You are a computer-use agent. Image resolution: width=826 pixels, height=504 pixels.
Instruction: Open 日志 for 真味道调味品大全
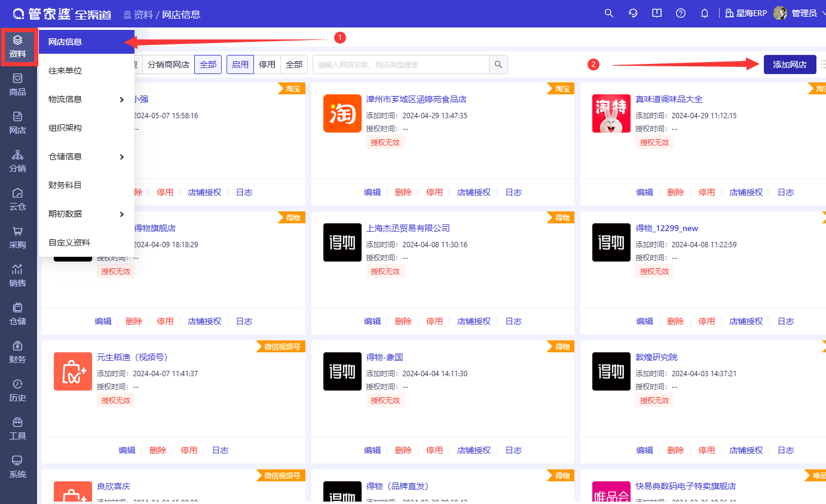(785, 192)
